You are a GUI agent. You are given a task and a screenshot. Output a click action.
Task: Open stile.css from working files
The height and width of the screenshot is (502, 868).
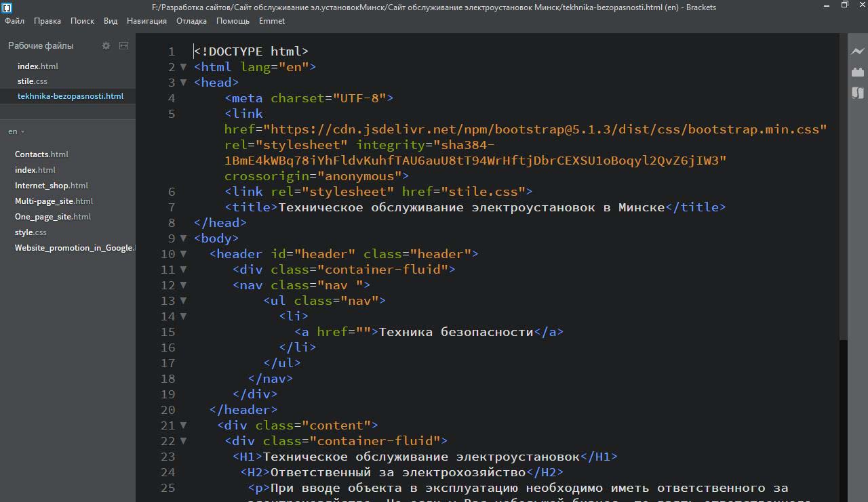(x=33, y=81)
